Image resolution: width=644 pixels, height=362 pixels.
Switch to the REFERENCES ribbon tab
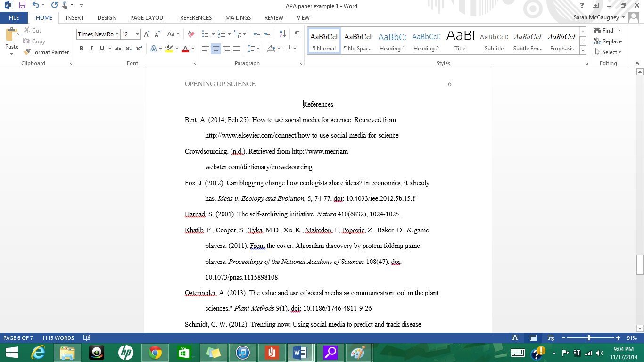195,17
